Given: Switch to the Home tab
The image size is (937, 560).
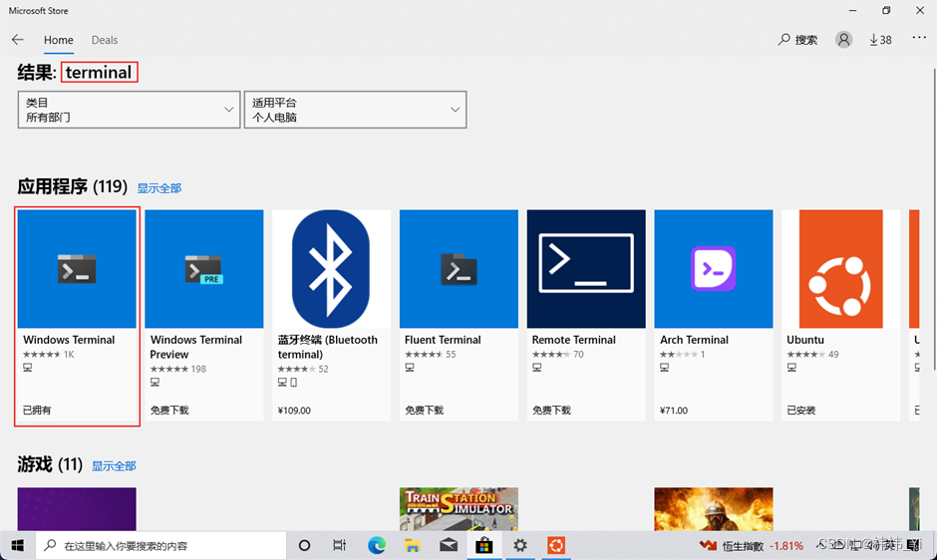Looking at the screenshot, I should pyautogui.click(x=59, y=40).
